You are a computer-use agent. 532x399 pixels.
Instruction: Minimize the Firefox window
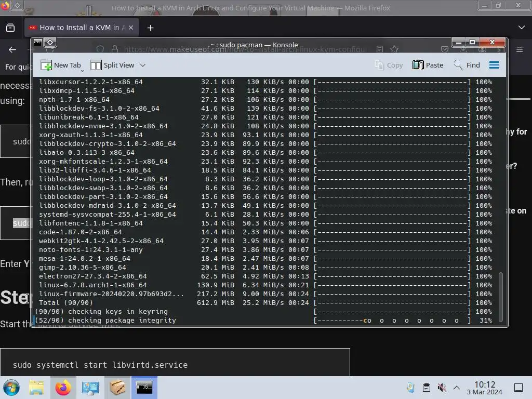click(485, 5)
